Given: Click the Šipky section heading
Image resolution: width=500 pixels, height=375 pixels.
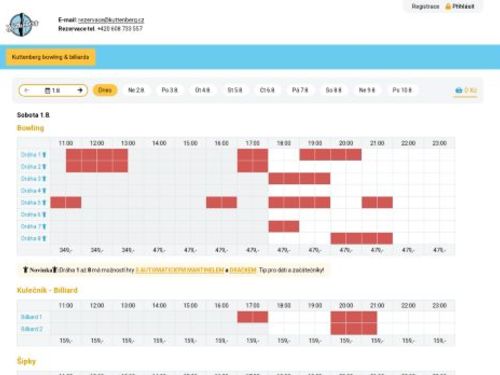Looking at the screenshot, I should pyautogui.click(x=26, y=361).
